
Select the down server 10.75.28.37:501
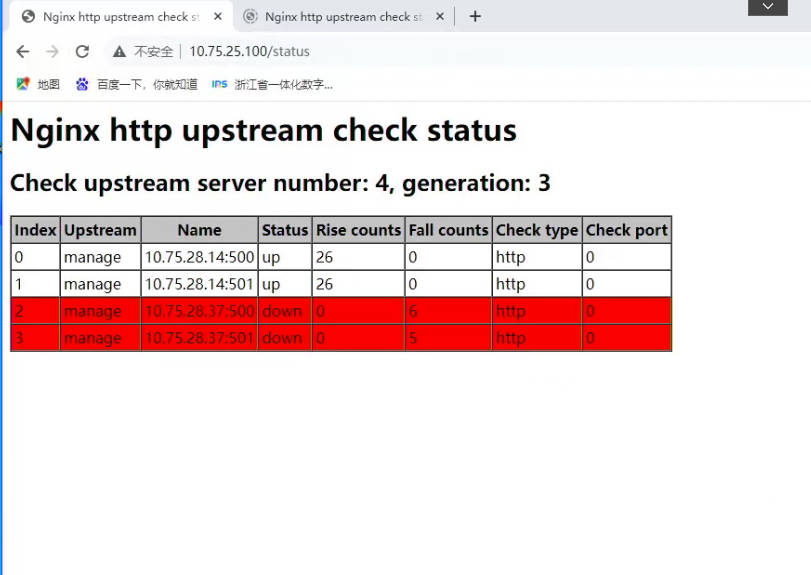click(x=199, y=338)
